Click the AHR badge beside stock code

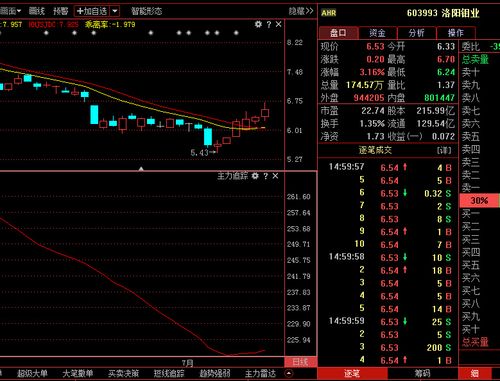pos(329,13)
